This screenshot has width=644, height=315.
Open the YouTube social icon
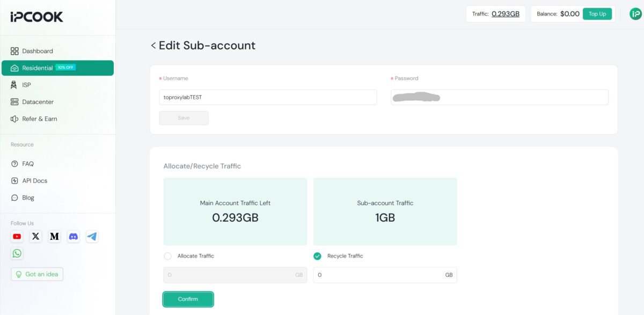pos(17,236)
